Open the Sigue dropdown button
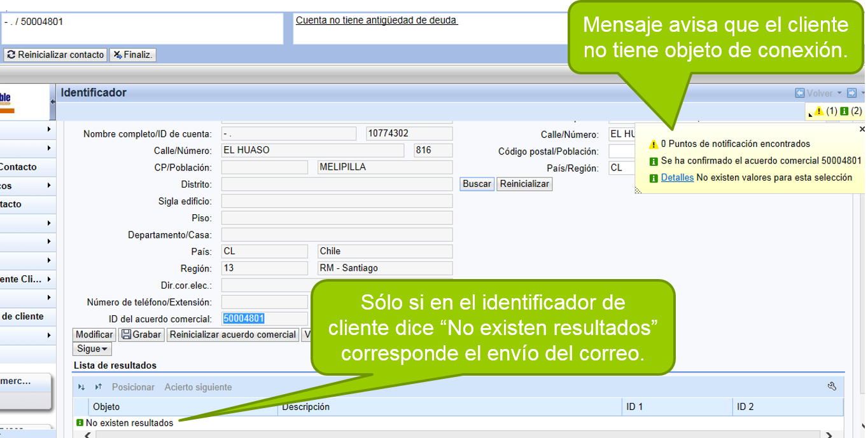This screenshot has width=868, height=438. tap(93, 348)
